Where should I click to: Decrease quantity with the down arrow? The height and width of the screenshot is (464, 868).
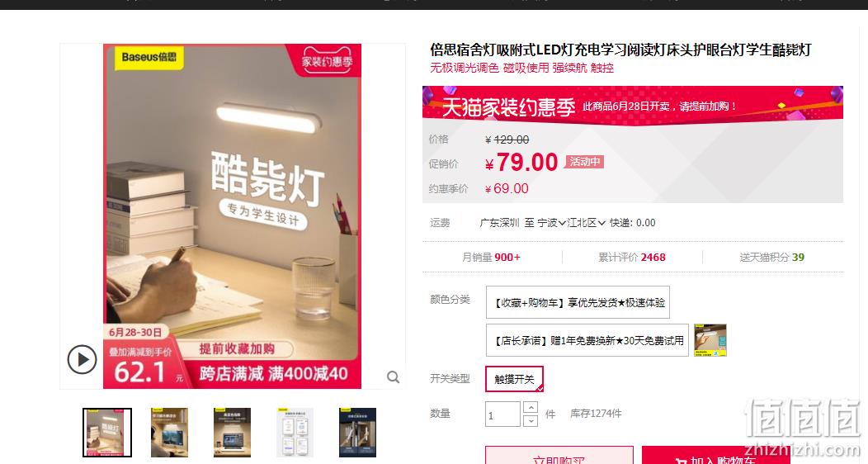[531, 421]
